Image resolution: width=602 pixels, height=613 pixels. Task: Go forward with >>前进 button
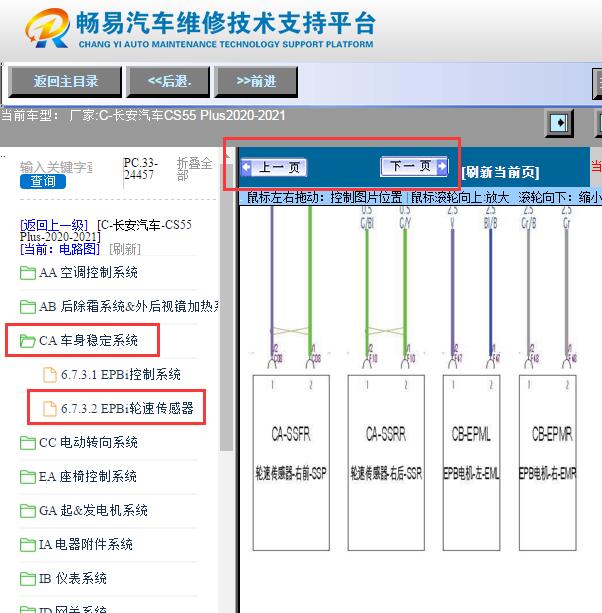256,81
